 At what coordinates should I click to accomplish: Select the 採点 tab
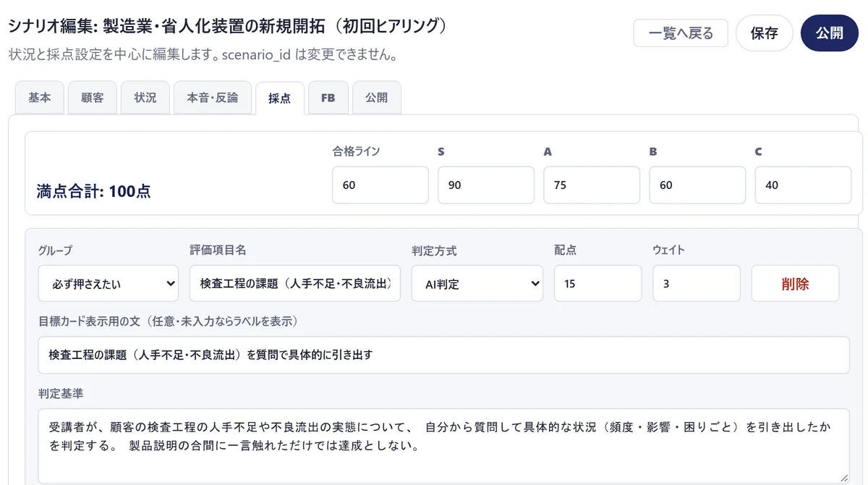[x=280, y=98]
